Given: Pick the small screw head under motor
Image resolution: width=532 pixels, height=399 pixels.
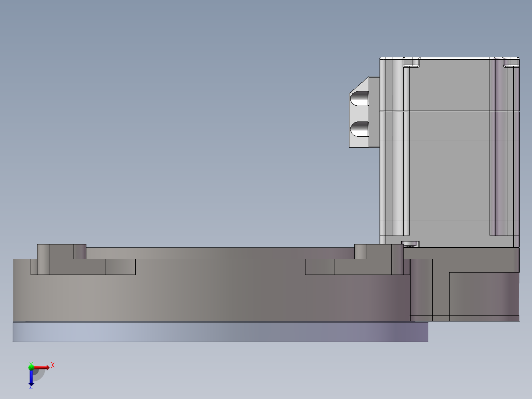Looking at the screenshot, I should click(x=410, y=244).
